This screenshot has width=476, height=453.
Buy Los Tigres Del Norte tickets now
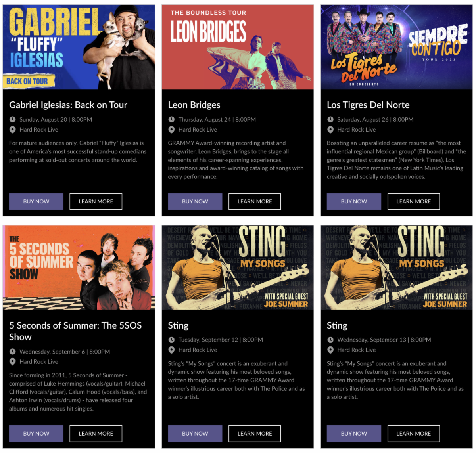pyautogui.click(x=354, y=201)
